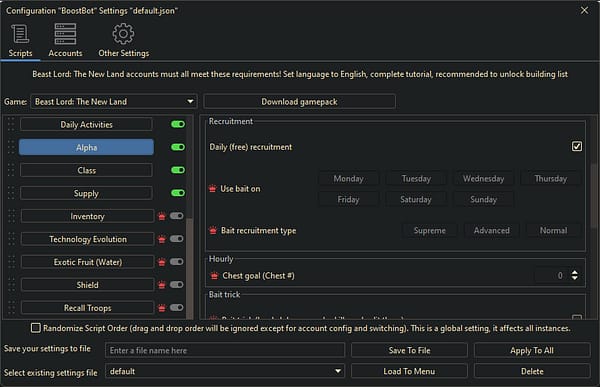Viewport: 600px width, 387px height.
Task: Select the Supply script
Action: click(x=86, y=193)
